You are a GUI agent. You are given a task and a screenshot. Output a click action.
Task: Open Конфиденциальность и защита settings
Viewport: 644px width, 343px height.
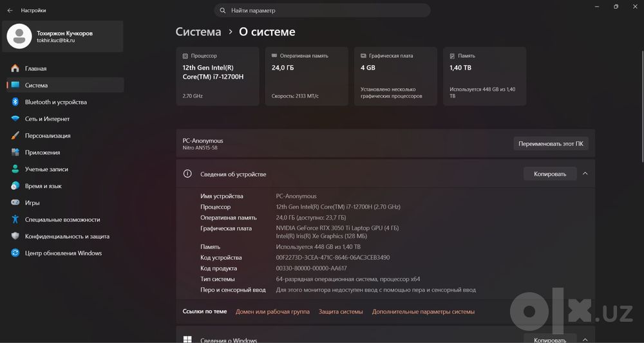(x=65, y=236)
